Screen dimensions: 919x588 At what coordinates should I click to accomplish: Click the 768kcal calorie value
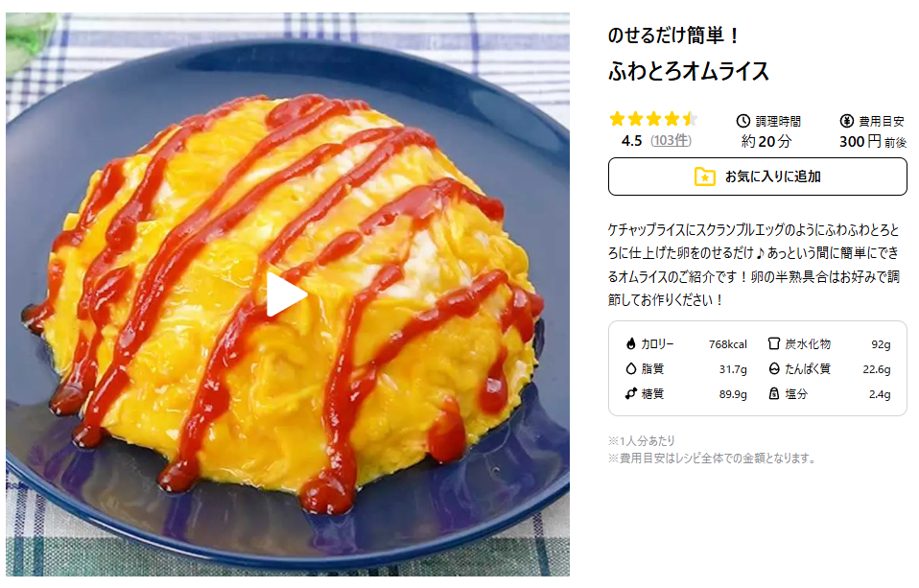[728, 344]
